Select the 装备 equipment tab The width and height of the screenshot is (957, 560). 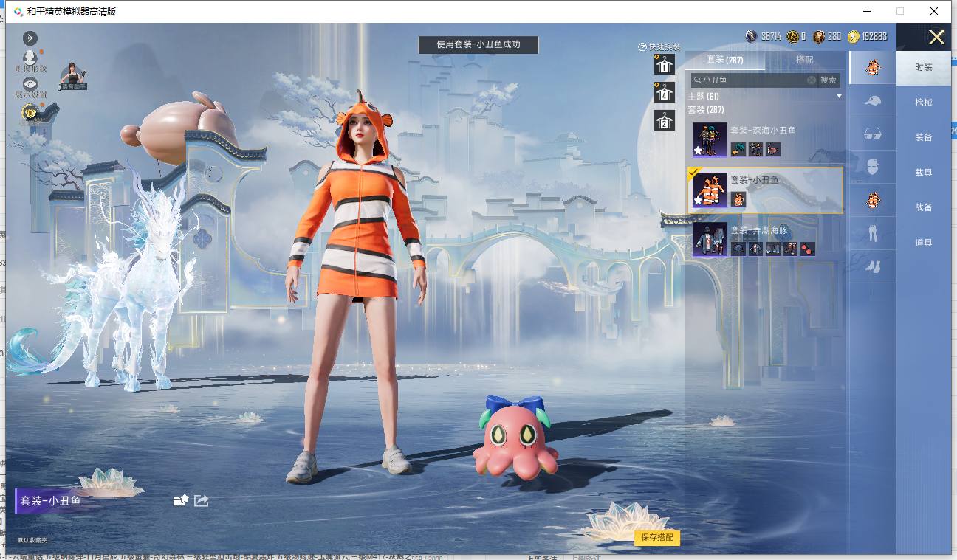[924, 137]
